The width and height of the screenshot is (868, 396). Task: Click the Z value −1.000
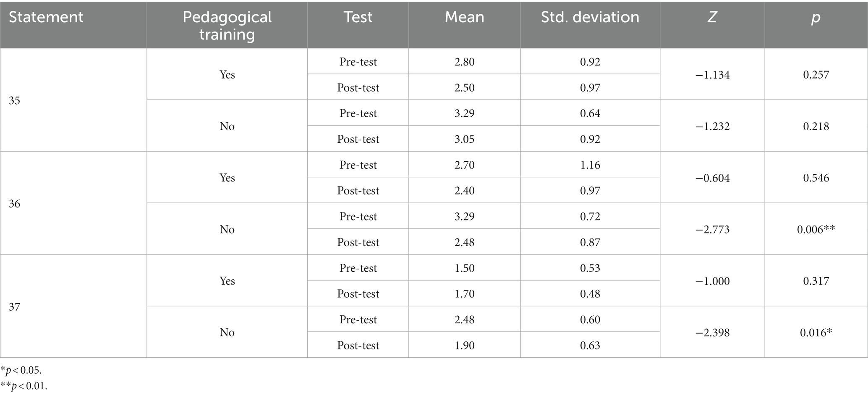tap(712, 281)
